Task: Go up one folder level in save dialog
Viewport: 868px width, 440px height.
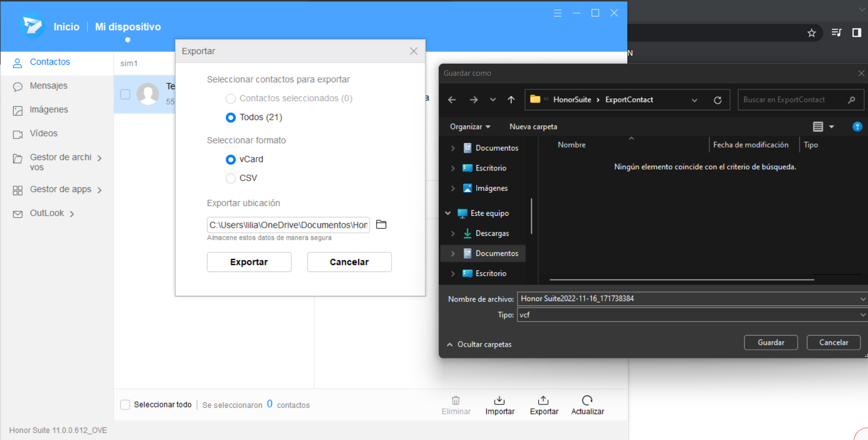Action: pyautogui.click(x=511, y=100)
